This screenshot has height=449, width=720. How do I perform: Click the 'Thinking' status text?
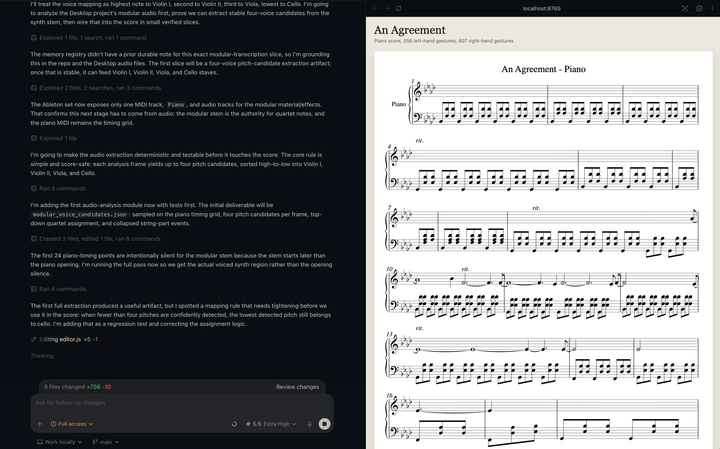(x=42, y=356)
